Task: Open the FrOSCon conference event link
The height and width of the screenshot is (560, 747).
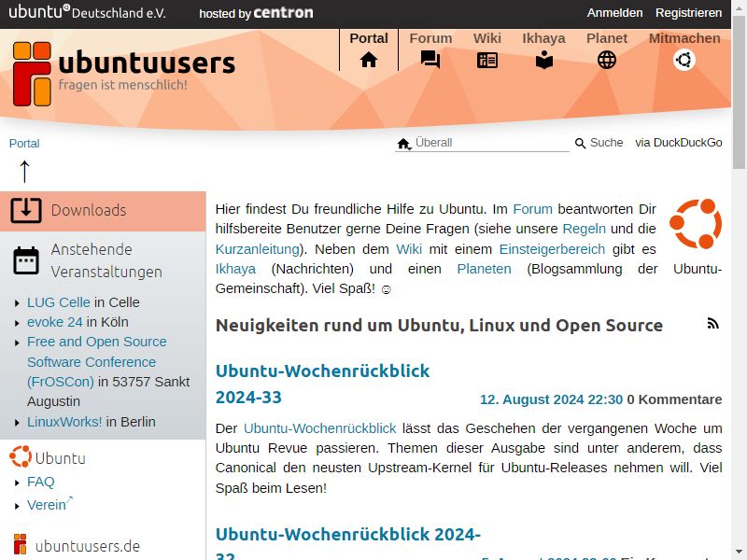Action: (97, 362)
